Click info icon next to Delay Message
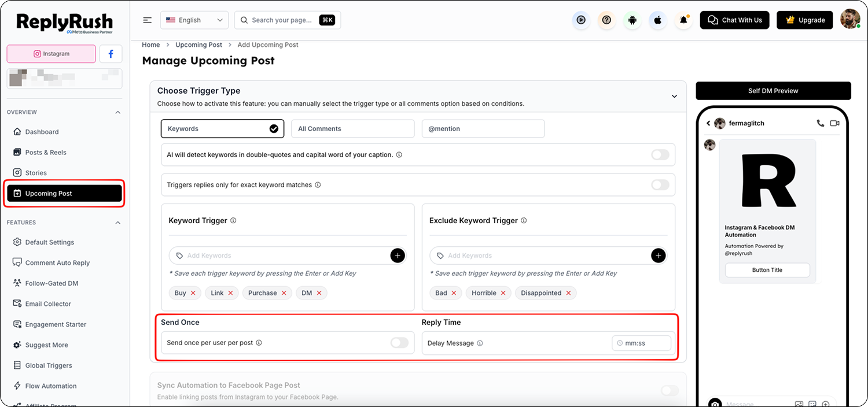 click(x=480, y=343)
